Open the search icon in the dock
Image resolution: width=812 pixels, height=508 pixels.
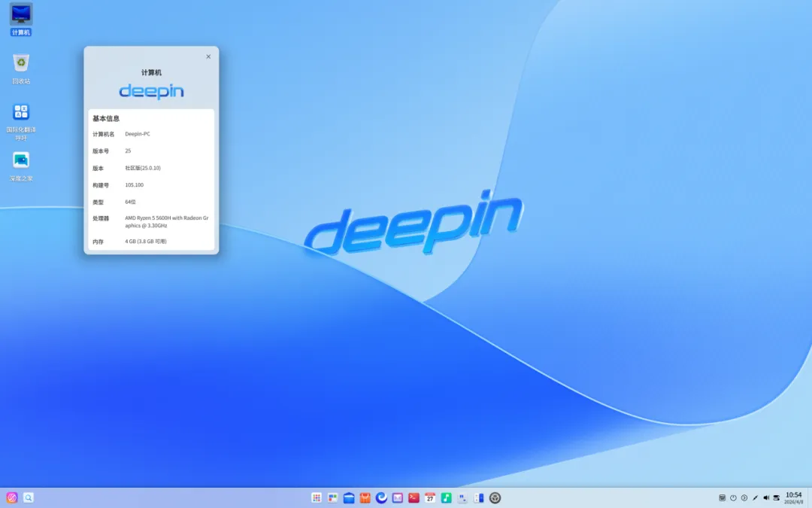tap(29, 497)
